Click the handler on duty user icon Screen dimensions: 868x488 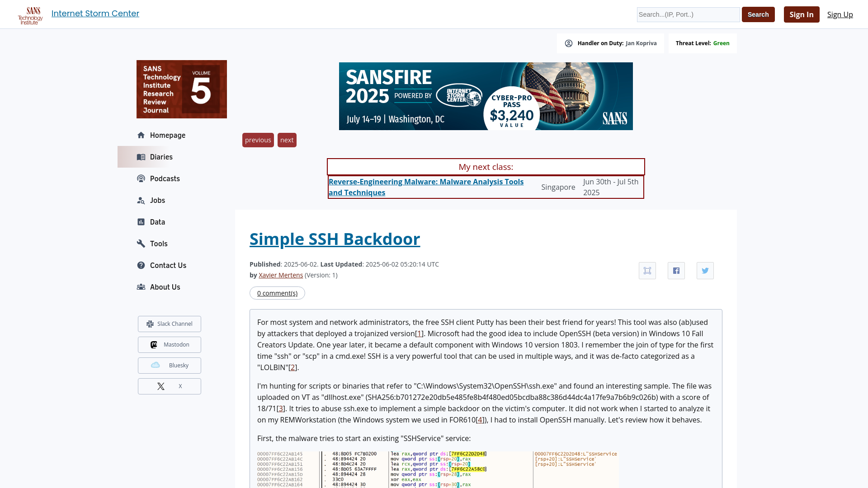pos(569,43)
